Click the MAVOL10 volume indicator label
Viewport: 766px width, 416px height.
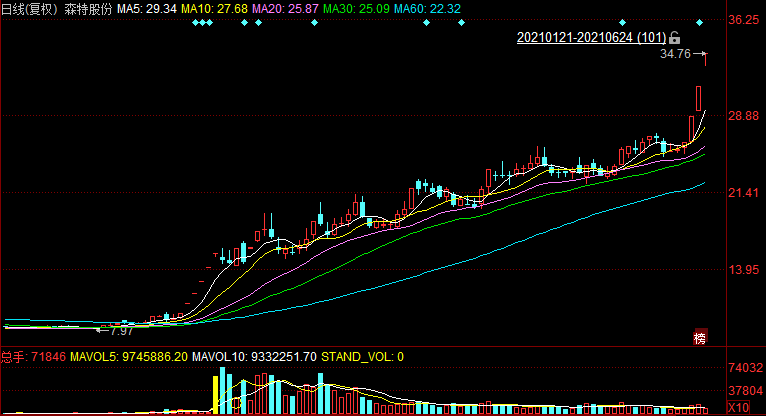[254, 356]
